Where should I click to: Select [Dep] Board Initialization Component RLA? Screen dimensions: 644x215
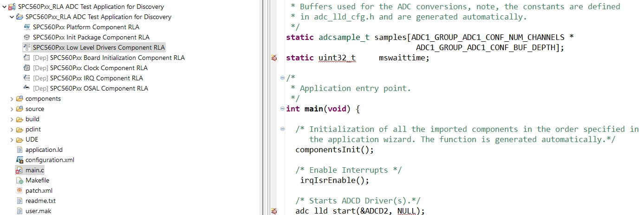[x=109, y=58]
